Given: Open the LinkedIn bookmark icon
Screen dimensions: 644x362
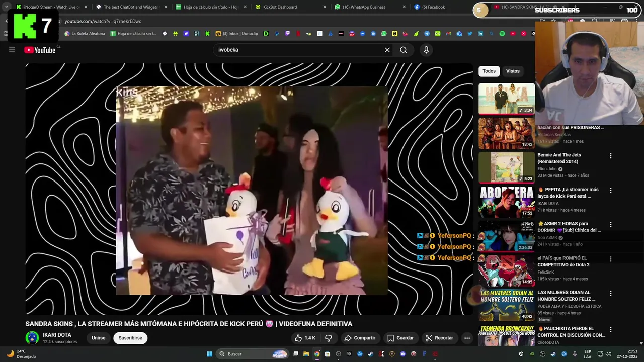Looking at the screenshot, I should (480, 34).
